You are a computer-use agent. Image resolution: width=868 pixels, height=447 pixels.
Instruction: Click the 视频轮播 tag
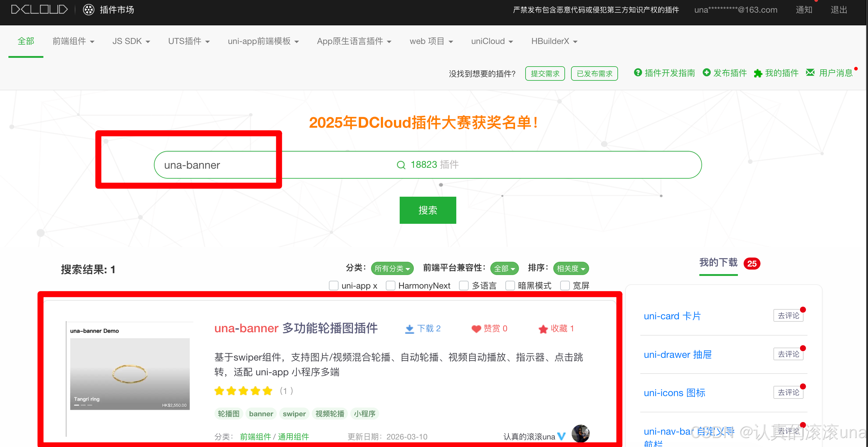tap(329, 414)
